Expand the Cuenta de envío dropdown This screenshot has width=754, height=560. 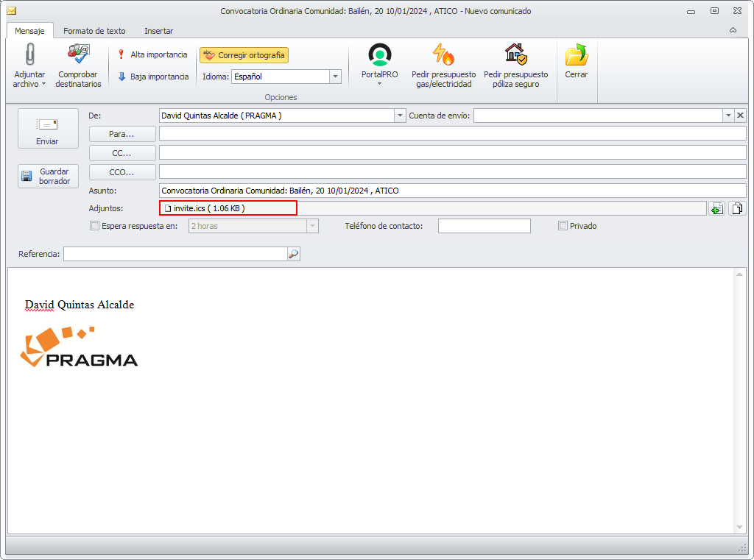pyautogui.click(x=728, y=116)
